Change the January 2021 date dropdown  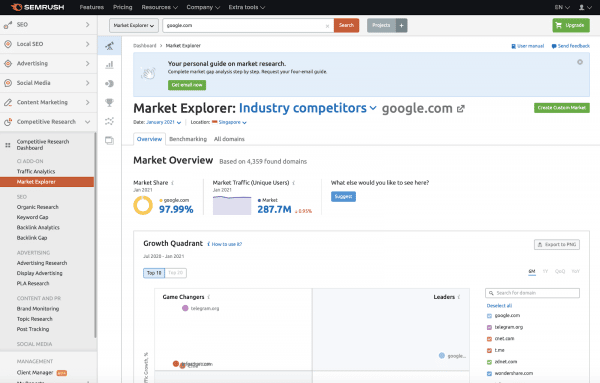(x=163, y=122)
